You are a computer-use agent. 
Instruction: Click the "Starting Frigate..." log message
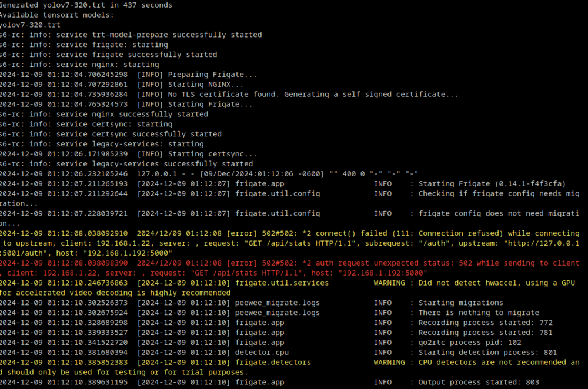tap(210, 104)
